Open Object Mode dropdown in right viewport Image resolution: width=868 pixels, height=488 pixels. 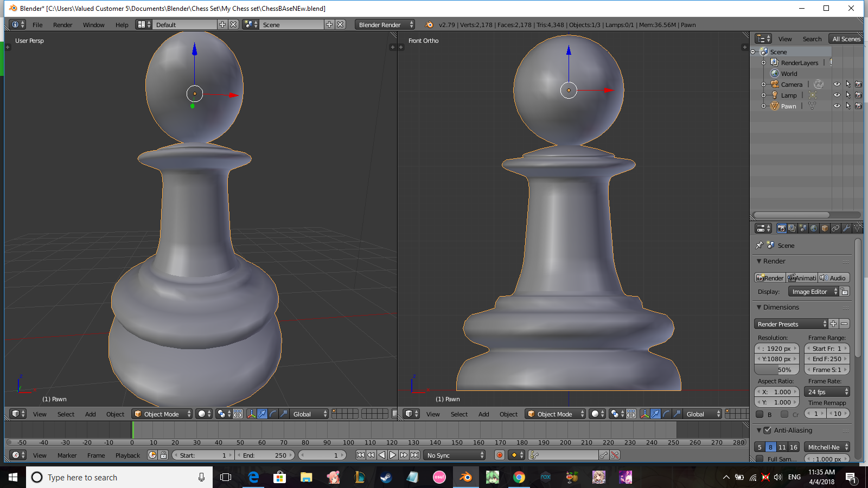click(x=556, y=414)
